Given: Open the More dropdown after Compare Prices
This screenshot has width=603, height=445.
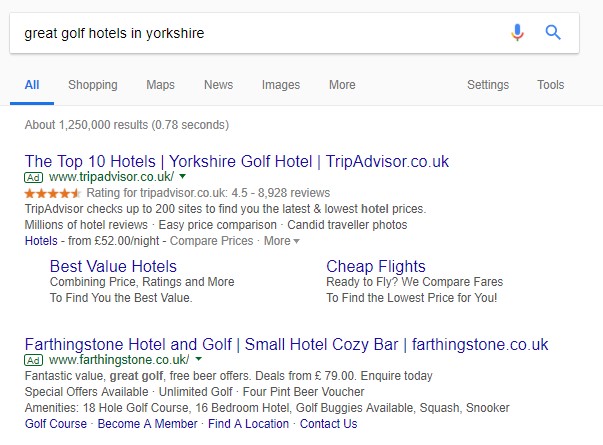Looking at the screenshot, I should [x=281, y=241].
